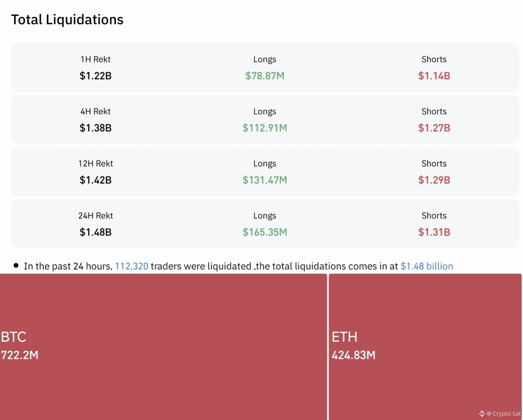Screen dimensions: 523x420
Task: Select the ETH 424.83M treemap tile
Action: 425,347
